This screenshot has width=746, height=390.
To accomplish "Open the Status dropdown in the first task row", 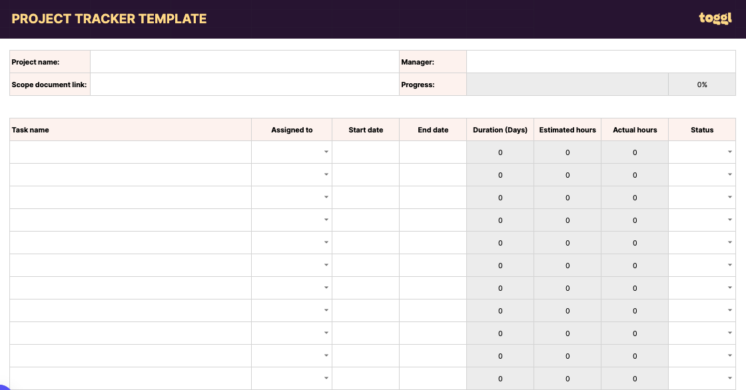I will pyautogui.click(x=730, y=152).
